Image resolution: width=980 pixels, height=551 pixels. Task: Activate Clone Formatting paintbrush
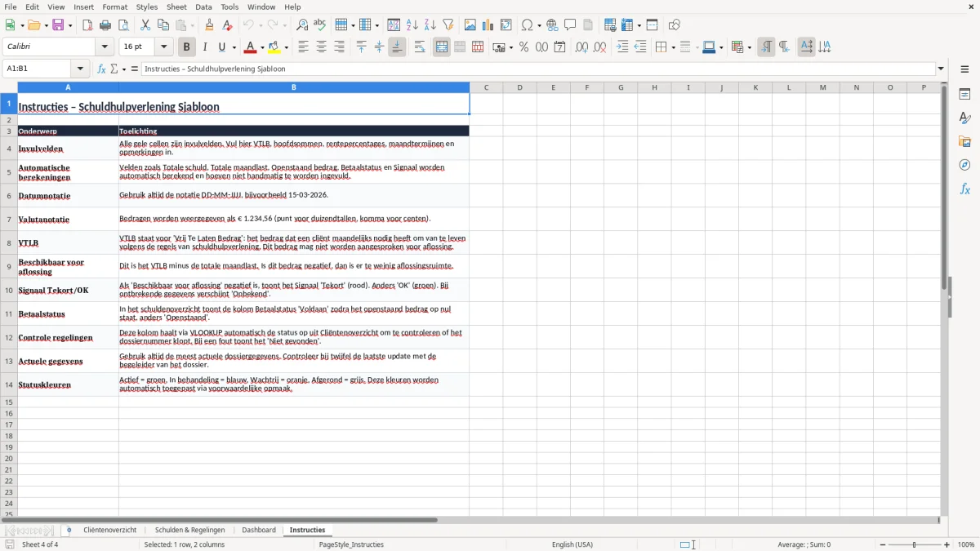(209, 25)
